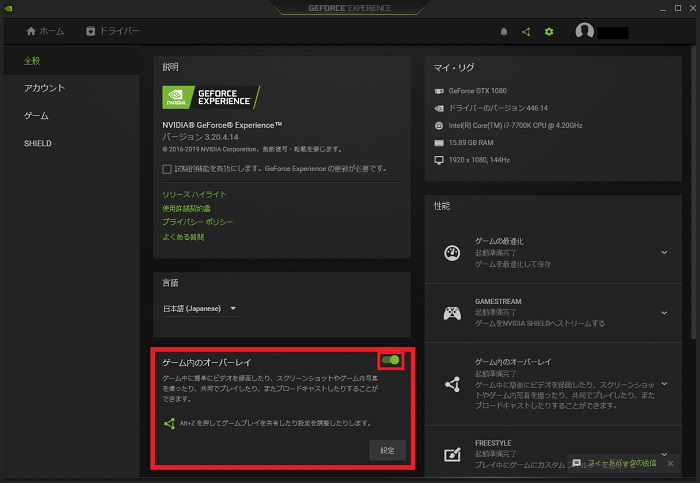The image size is (700, 483).
Task: Click the GeForce GTX 1080 text
Action: pyautogui.click(x=477, y=91)
